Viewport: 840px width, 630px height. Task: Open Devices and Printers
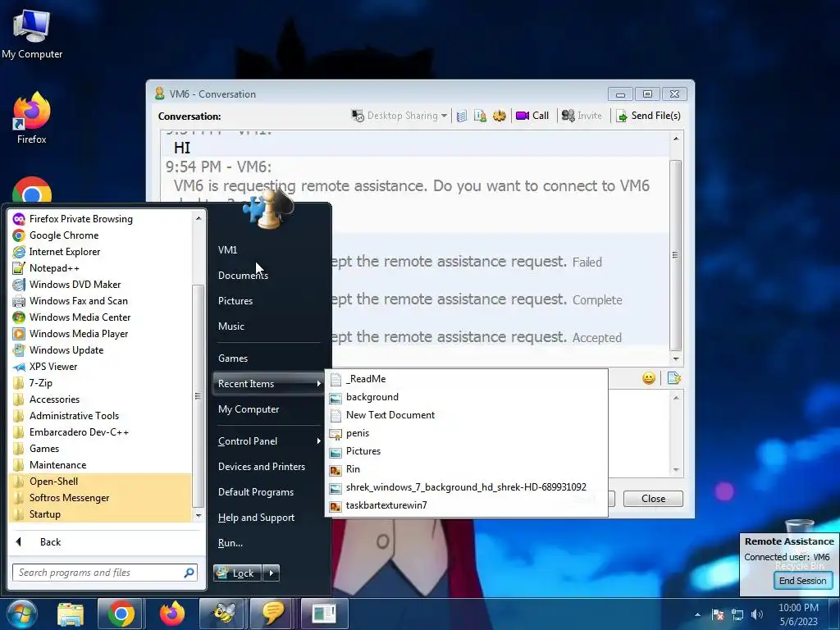point(262,467)
